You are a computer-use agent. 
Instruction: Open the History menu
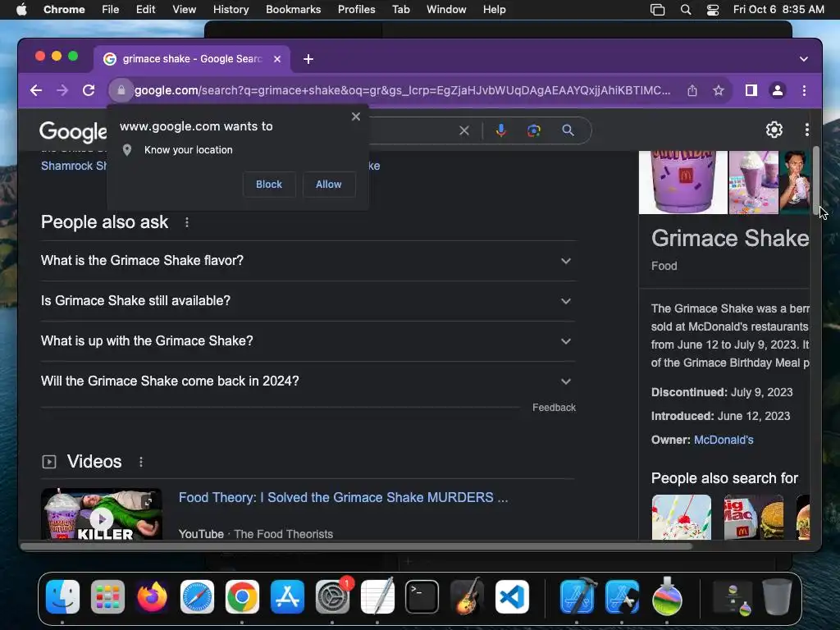tap(231, 10)
